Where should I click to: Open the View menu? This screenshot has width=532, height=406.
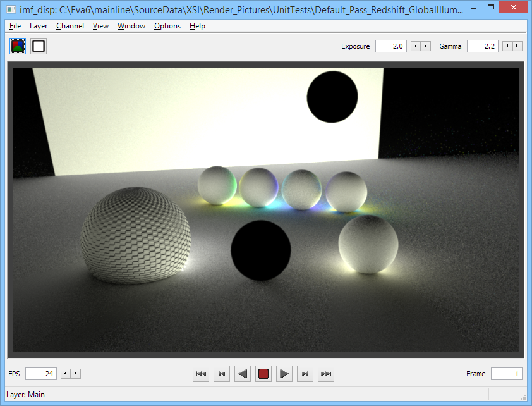100,26
